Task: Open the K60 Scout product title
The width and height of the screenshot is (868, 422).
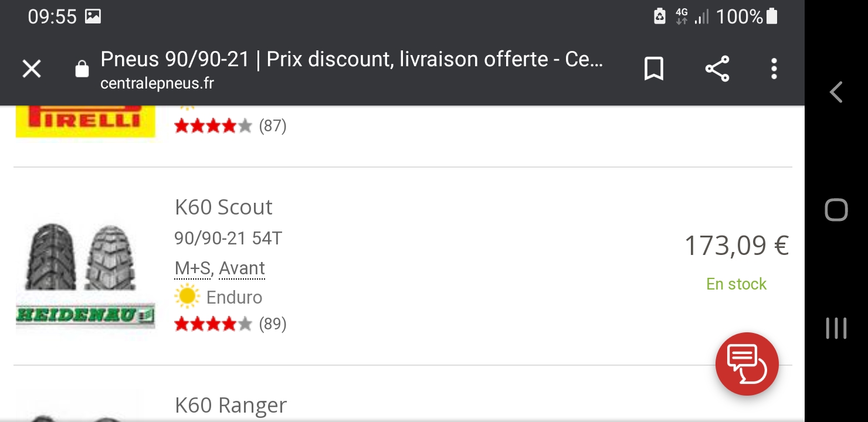Action: coord(223,207)
